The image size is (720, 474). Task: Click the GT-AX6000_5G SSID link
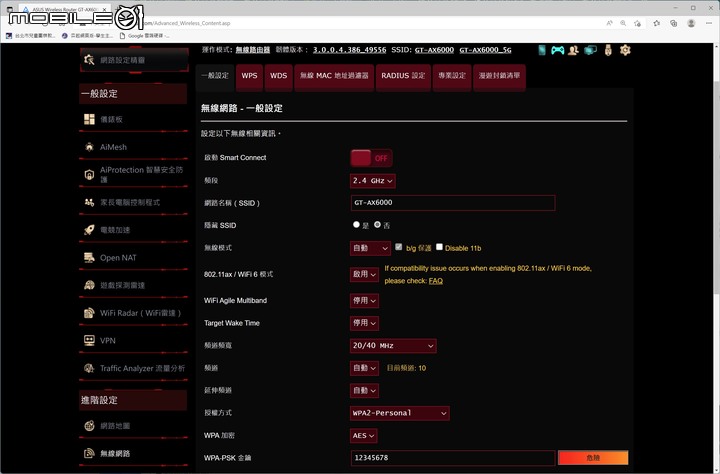coord(485,50)
